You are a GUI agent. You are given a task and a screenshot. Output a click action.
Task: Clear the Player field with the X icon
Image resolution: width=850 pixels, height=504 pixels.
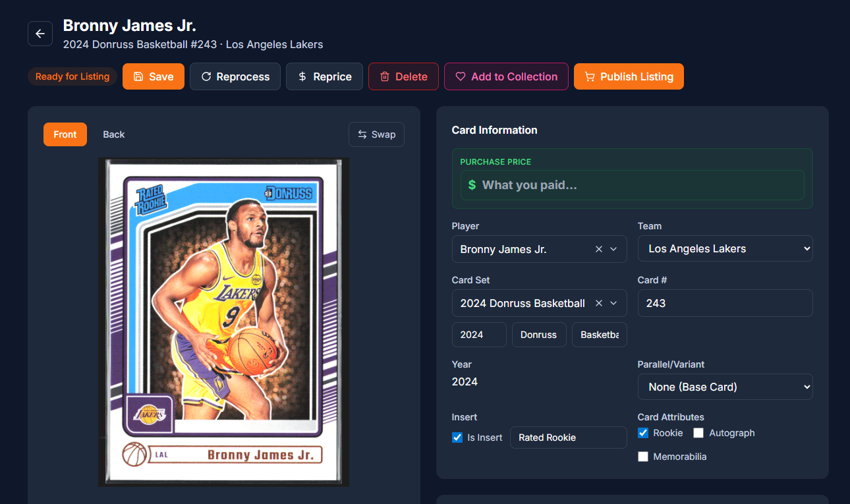coord(599,249)
